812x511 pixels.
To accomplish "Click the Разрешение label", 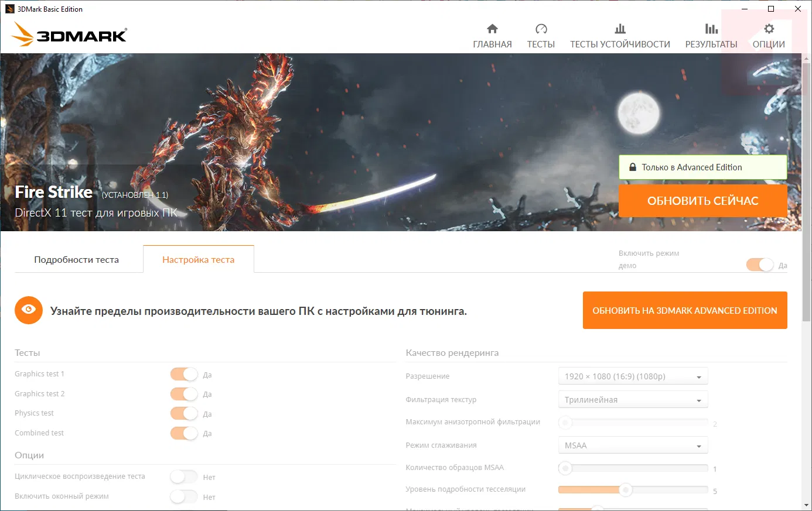I will coord(428,376).
